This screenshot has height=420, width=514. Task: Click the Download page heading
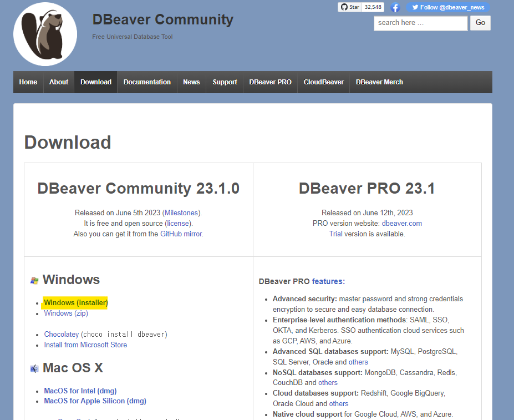(68, 143)
